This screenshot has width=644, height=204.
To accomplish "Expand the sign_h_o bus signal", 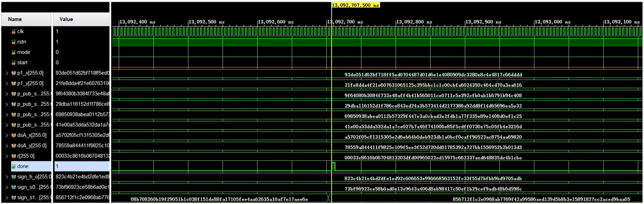I will coord(7,177).
